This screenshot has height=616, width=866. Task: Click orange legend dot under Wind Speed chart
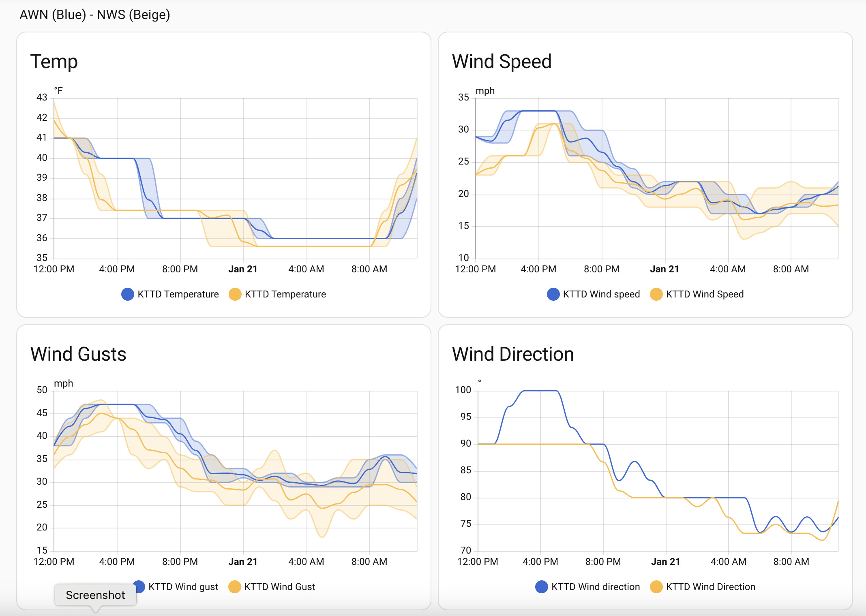coord(656,294)
